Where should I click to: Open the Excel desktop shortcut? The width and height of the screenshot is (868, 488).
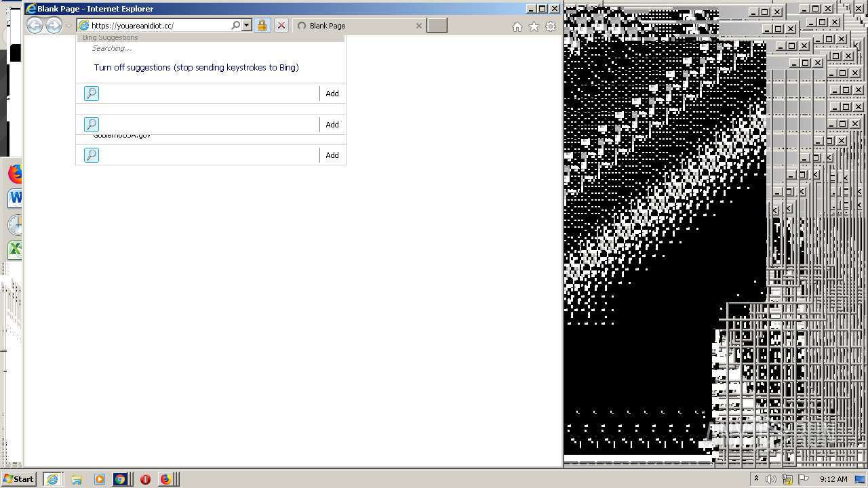(x=15, y=249)
